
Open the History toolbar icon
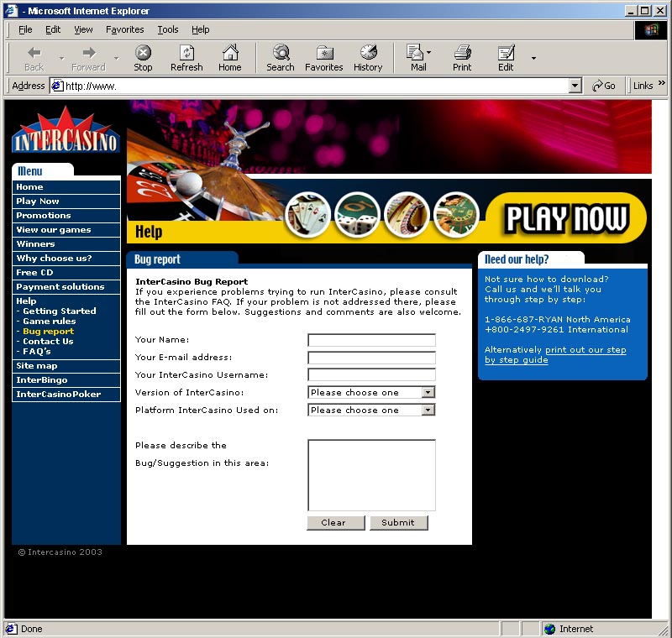[368, 53]
